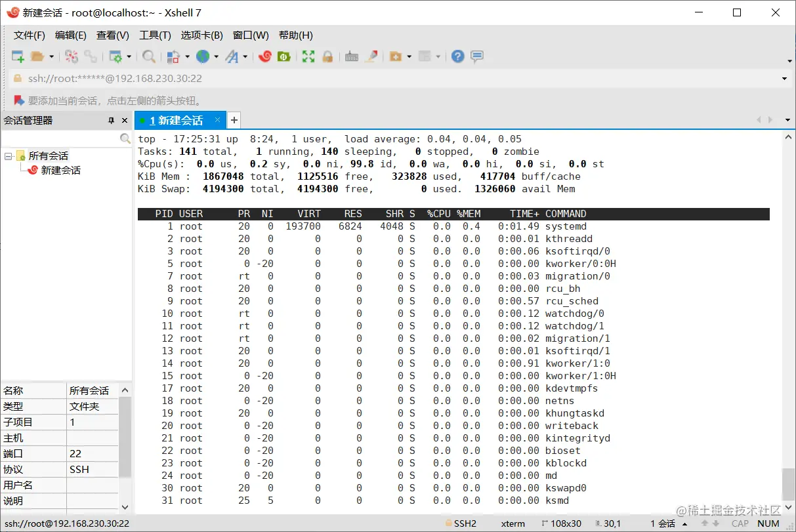This screenshot has width=796, height=532.
Task: Expand the Open session dropdown arrow
Action: coord(52,57)
